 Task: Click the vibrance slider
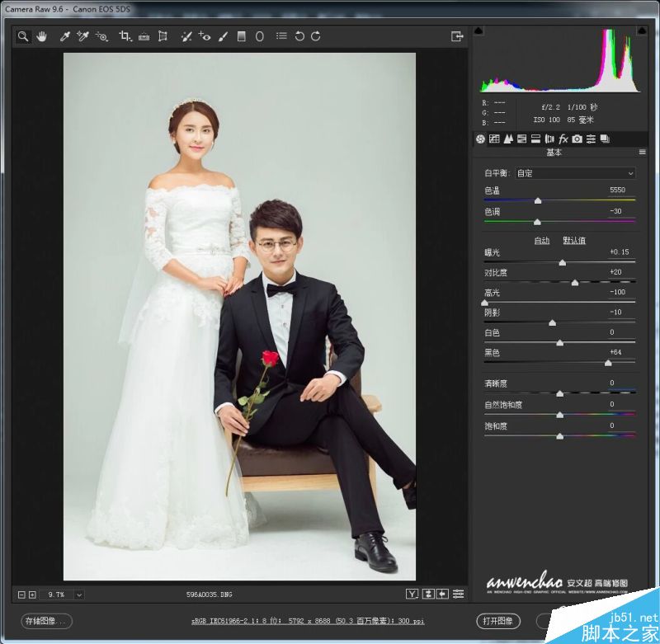click(559, 415)
